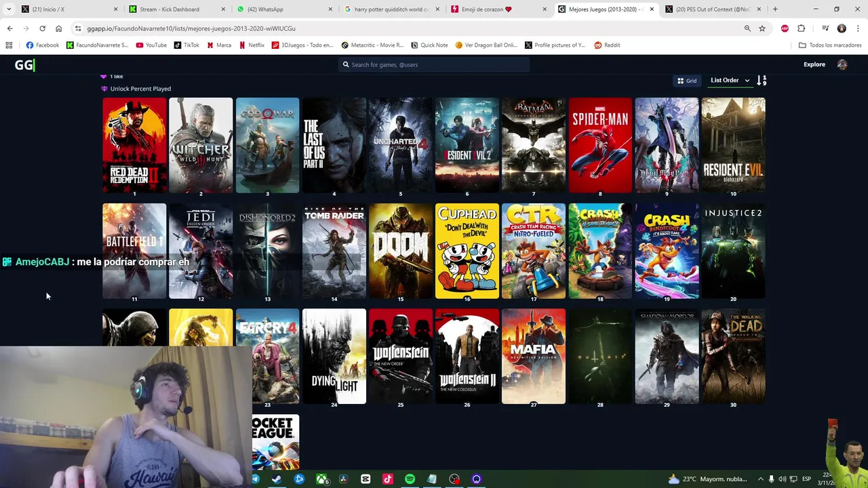Open God of War cover
The height and width of the screenshot is (488, 868).
(x=267, y=145)
